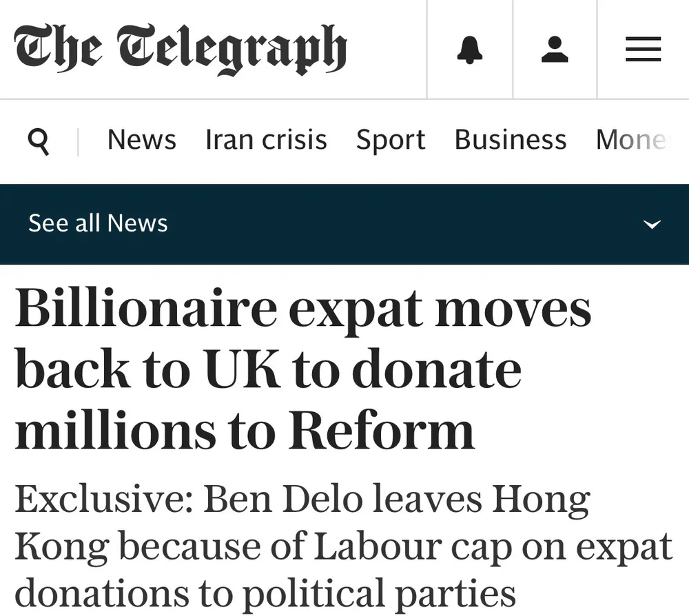Open the account profile icon
Viewport: 689px width, 616px height.
[x=555, y=50]
